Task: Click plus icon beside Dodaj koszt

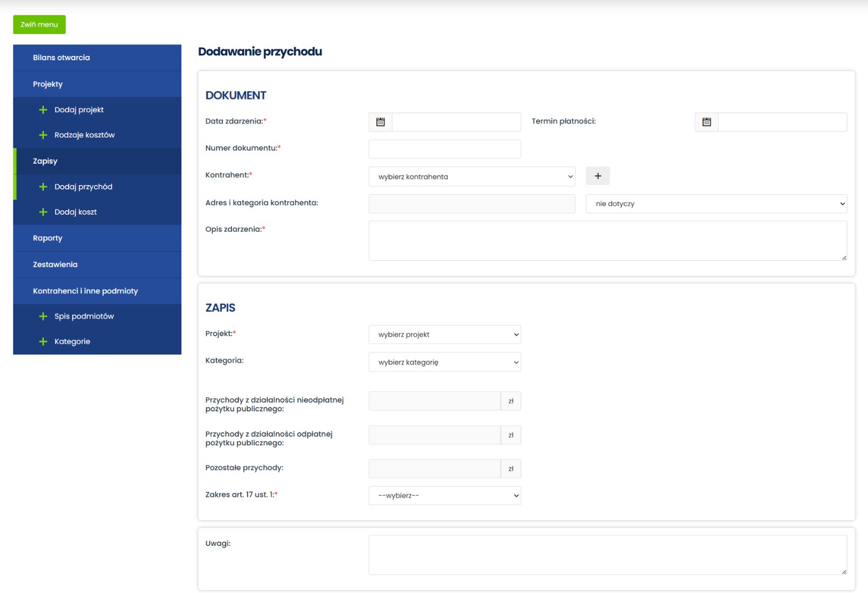Action: click(43, 212)
